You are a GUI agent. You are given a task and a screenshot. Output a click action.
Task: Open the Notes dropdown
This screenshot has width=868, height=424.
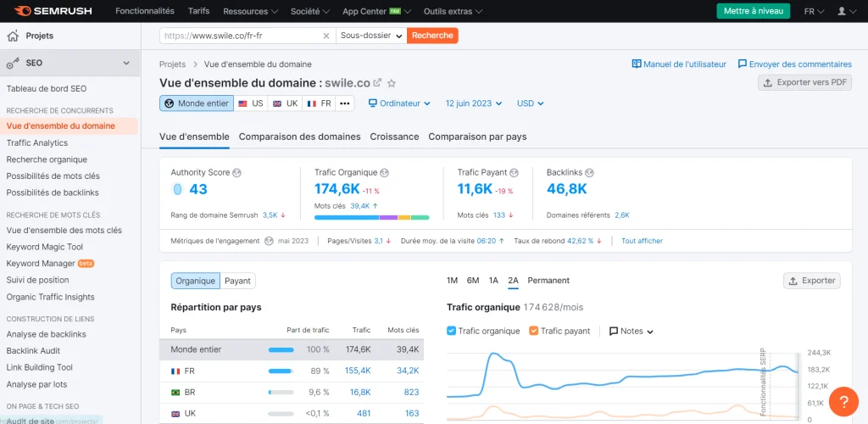click(x=632, y=331)
